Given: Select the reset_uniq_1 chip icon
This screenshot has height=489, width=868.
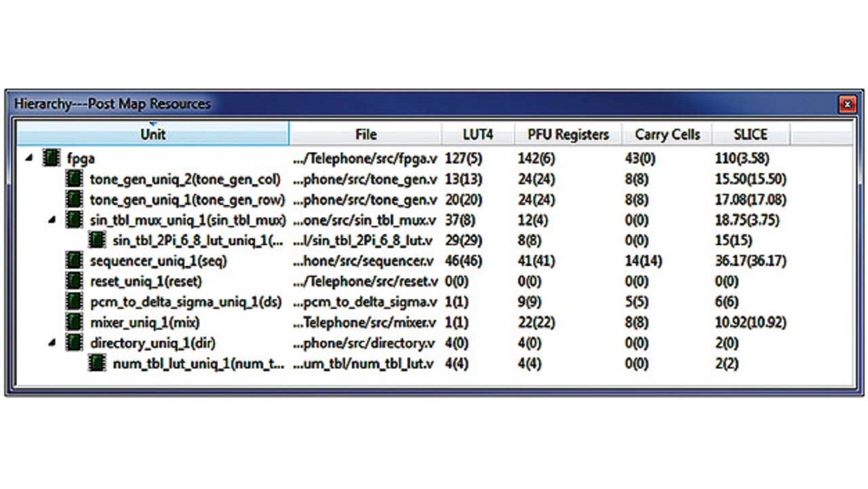Looking at the screenshot, I should pos(75,281).
